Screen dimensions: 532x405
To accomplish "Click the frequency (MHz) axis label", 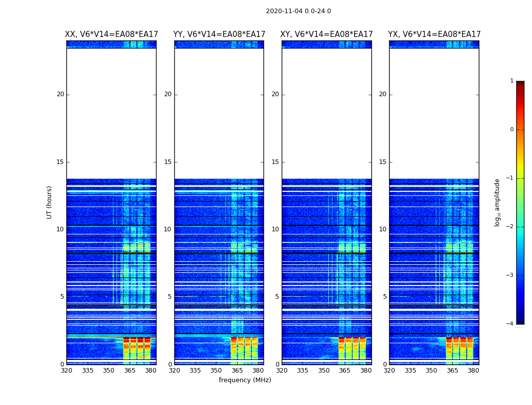I will click(x=245, y=380).
